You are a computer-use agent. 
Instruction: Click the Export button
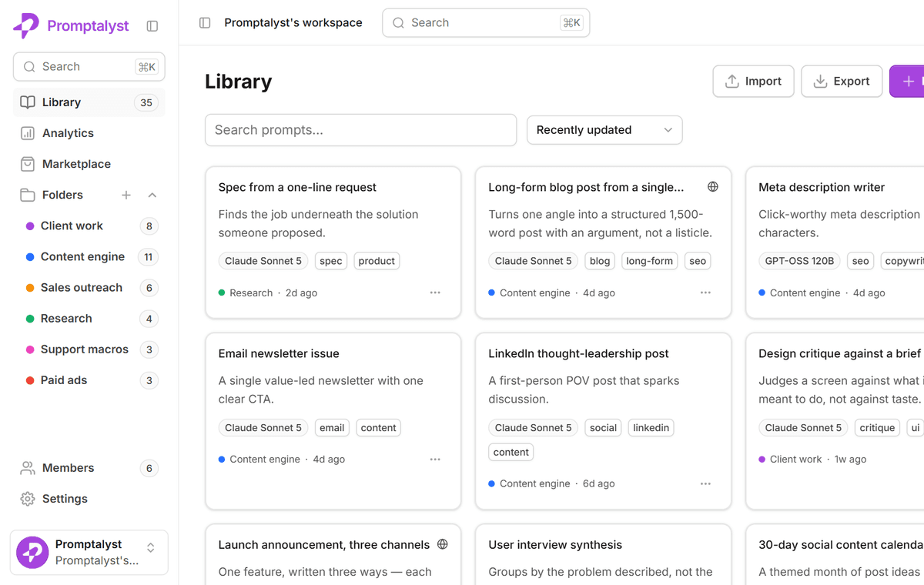pos(842,81)
